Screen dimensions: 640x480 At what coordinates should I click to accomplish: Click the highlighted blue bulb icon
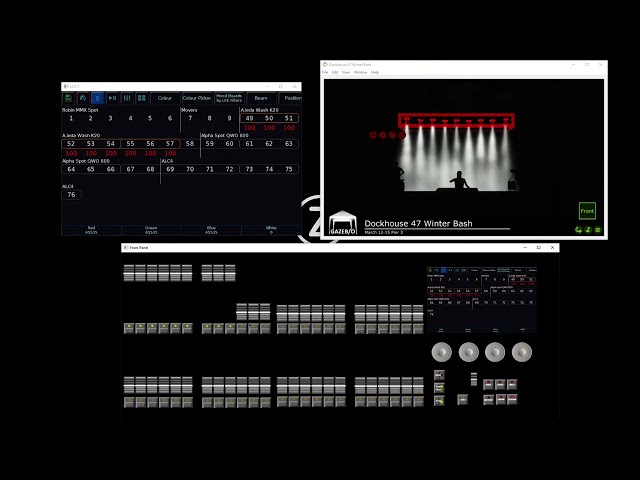pyautogui.click(x=97, y=98)
